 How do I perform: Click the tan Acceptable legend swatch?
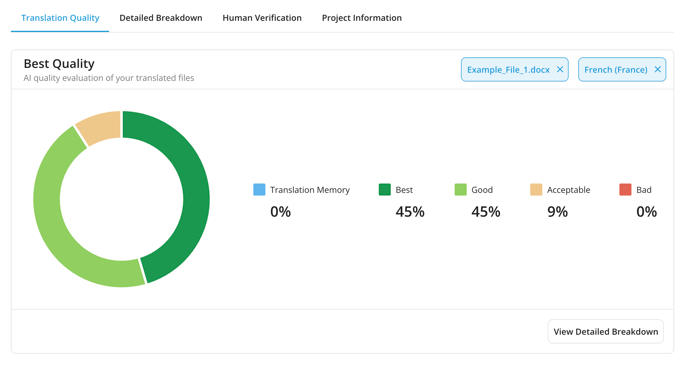(536, 190)
